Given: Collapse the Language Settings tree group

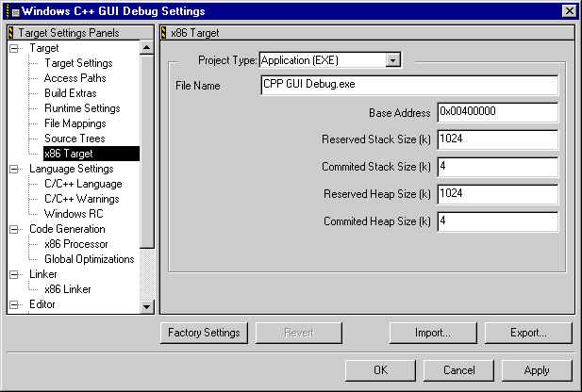Looking at the screenshot, I should (x=14, y=169).
